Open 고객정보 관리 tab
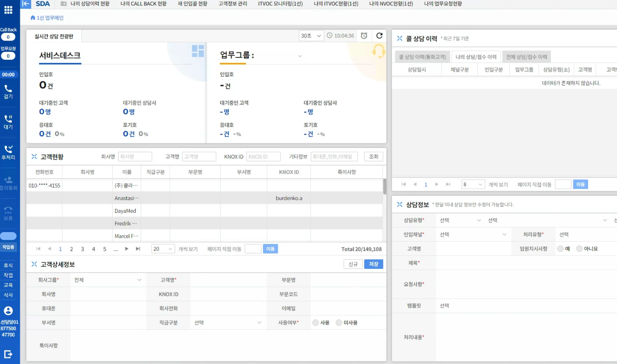Screen dimensions: 617x364 click(x=233, y=4)
